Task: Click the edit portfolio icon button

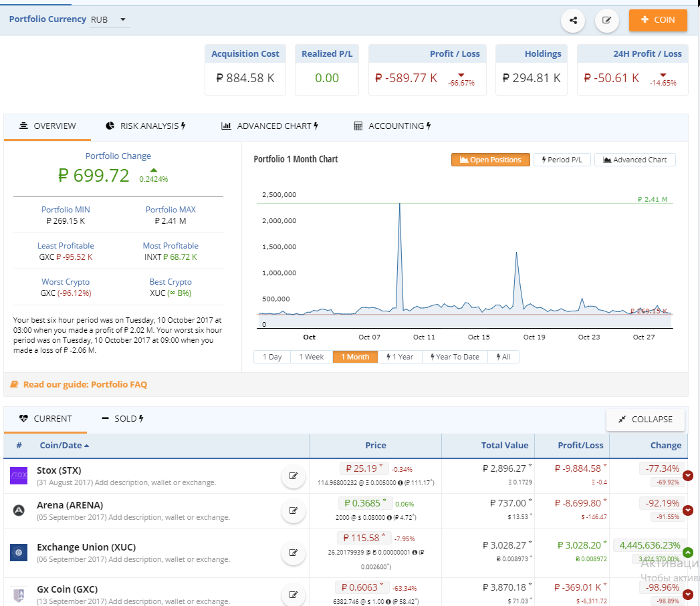Action: coord(606,20)
